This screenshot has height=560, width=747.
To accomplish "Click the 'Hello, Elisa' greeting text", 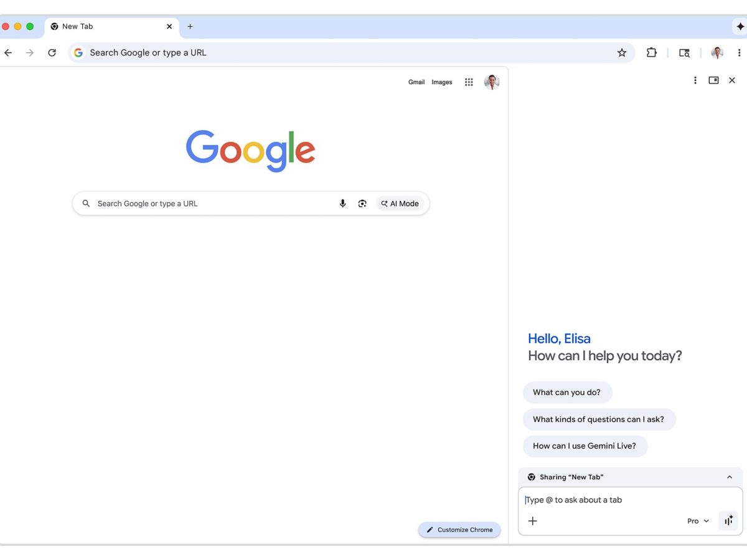I will [559, 338].
